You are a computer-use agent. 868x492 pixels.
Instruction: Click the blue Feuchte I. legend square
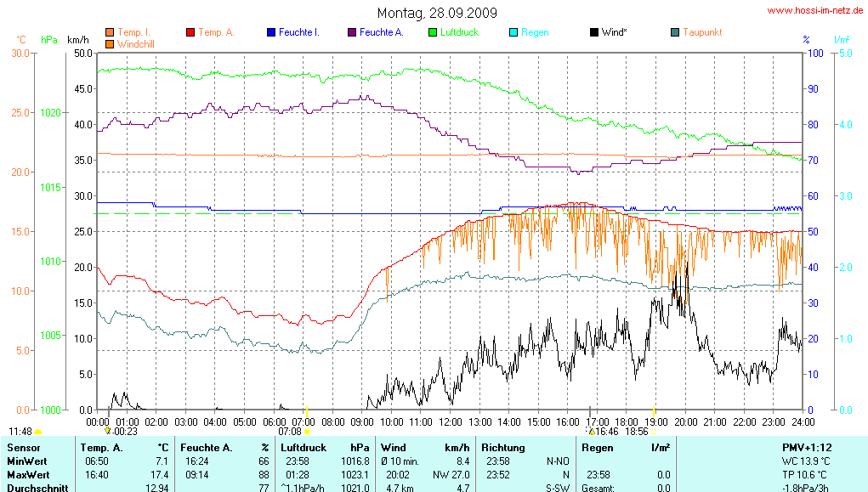click(271, 32)
